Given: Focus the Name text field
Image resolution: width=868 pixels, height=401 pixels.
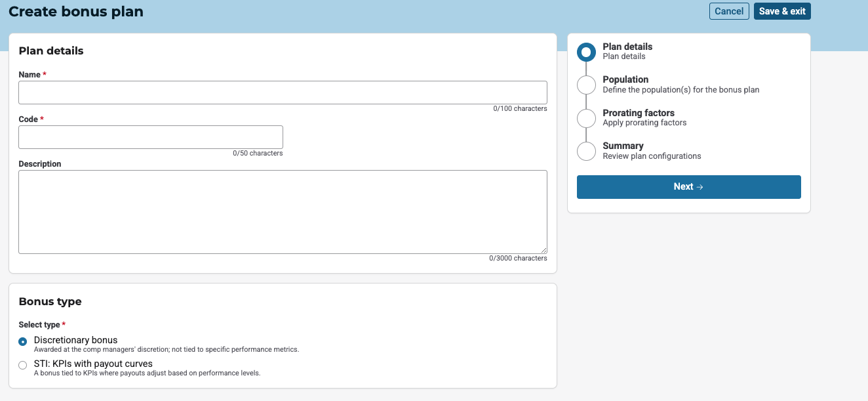Looking at the screenshot, I should coord(283,93).
